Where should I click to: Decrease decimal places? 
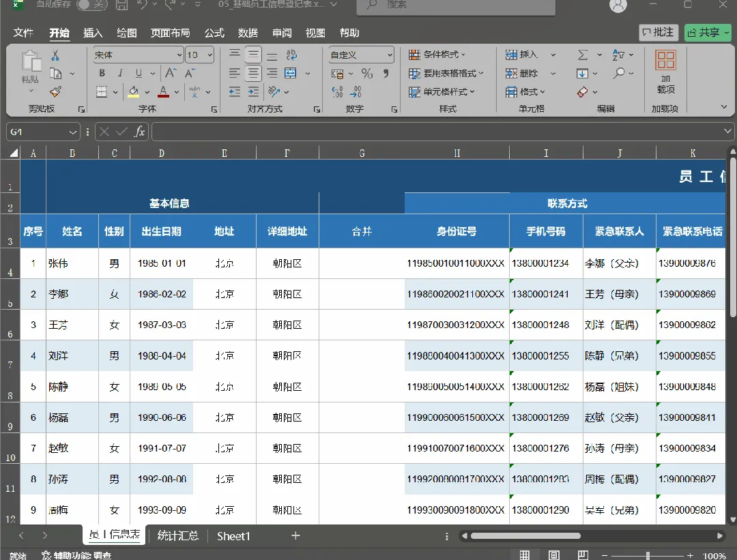pyautogui.click(x=356, y=91)
